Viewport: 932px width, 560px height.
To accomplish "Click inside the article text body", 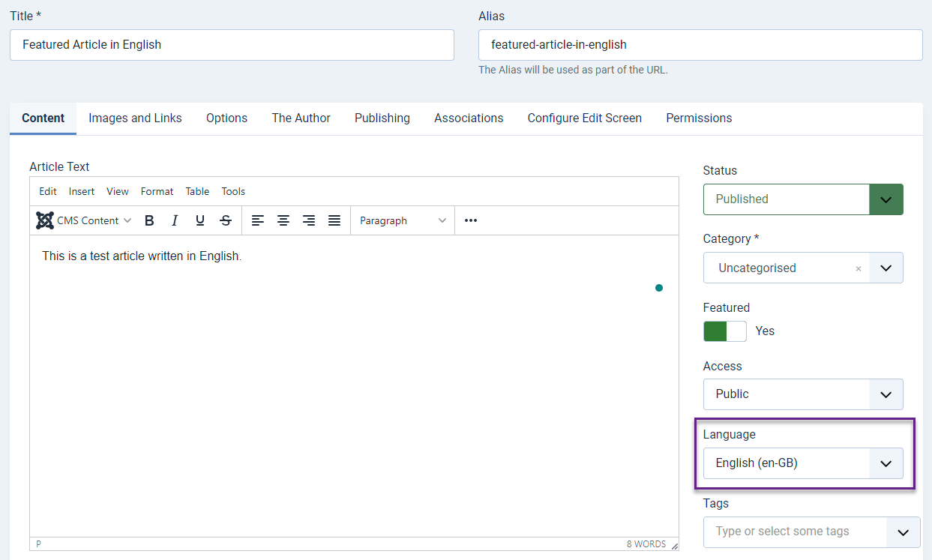I will (x=354, y=386).
